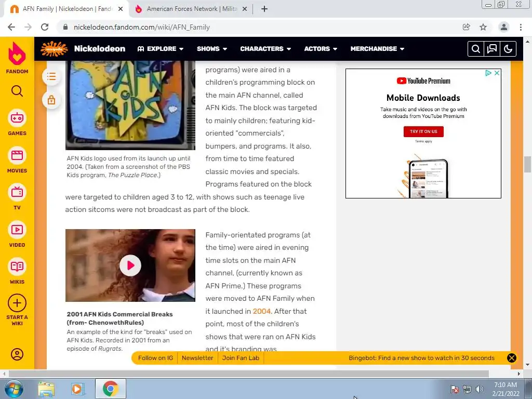Expand the Characters dropdown menu
This screenshot has width=532, height=399.
265,49
